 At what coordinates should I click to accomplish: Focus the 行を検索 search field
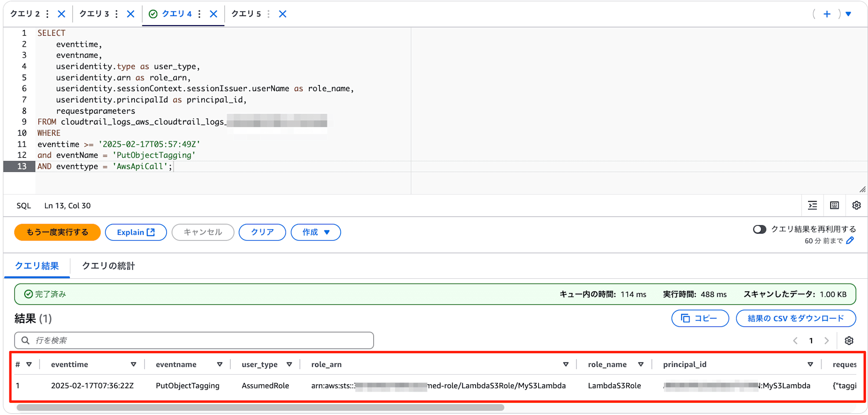pyautogui.click(x=194, y=340)
